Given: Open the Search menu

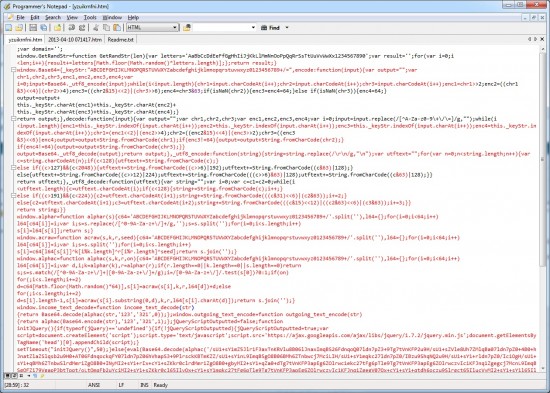Looking at the screenshot, I should pyautogui.click(x=53, y=17).
